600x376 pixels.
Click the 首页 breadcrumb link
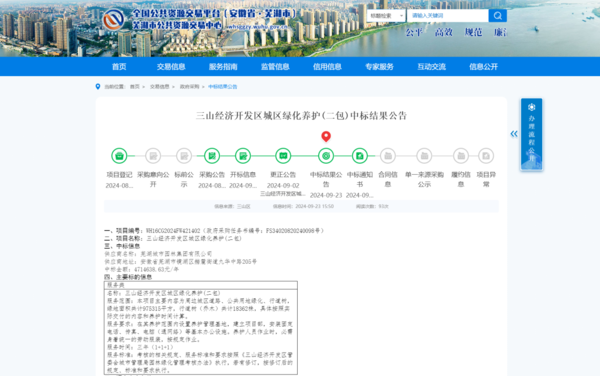pyautogui.click(x=134, y=87)
